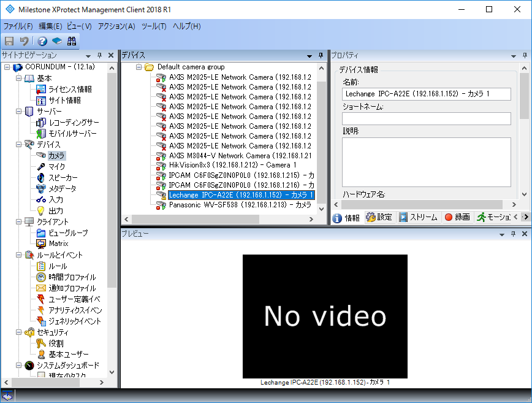Click the No video preview thumbnail
The height and width of the screenshot is (403, 532).
point(325,317)
